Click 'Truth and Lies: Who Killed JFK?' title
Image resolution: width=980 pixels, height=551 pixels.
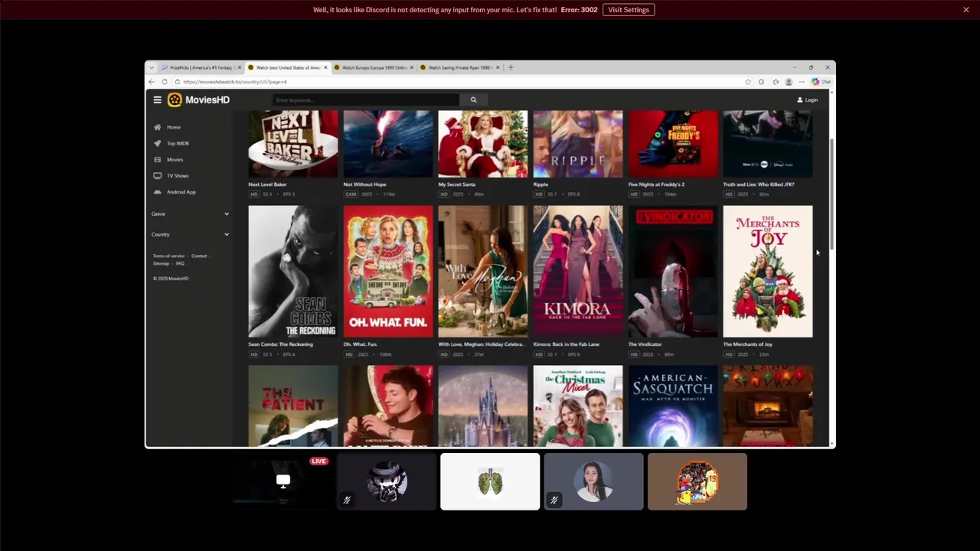coord(758,184)
